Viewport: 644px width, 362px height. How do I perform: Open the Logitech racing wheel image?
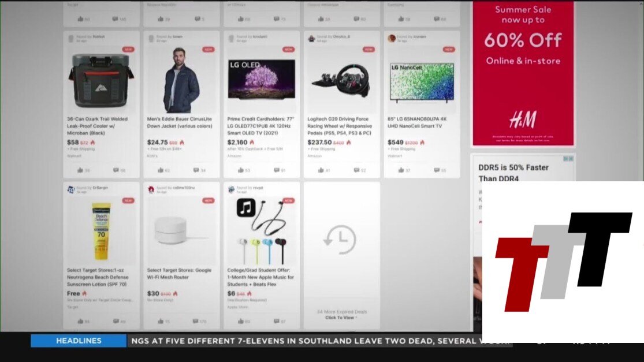[x=341, y=80]
